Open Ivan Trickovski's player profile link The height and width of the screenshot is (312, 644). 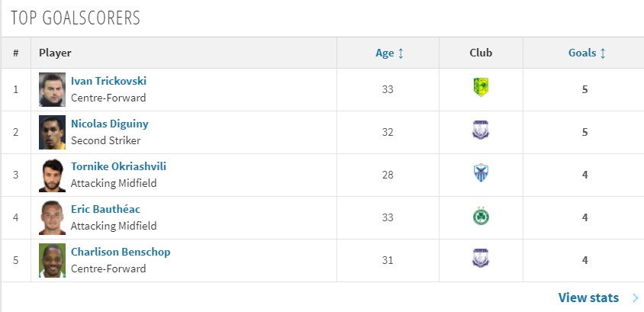108,81
